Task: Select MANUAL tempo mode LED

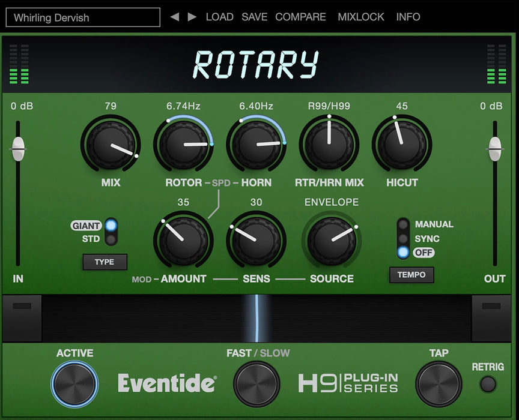Action: pyautogui.click(x=403, y=224)
